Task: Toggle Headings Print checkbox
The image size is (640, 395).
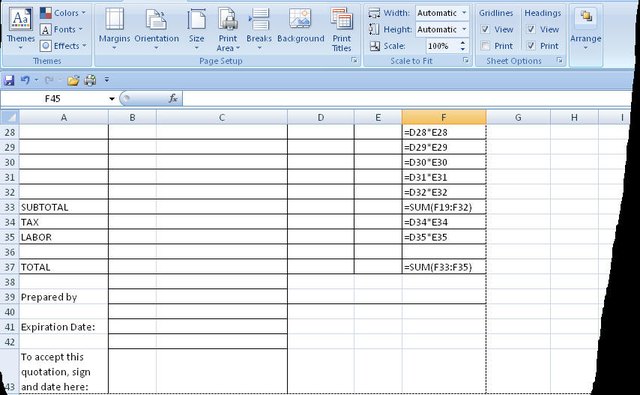Action: point(531,46)
